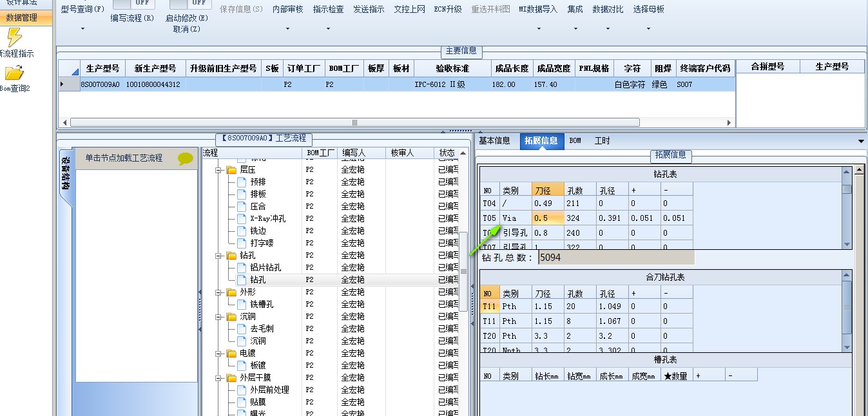
Task: Open the dropdown arrow under 内部审核
Action: pos(287,29)
